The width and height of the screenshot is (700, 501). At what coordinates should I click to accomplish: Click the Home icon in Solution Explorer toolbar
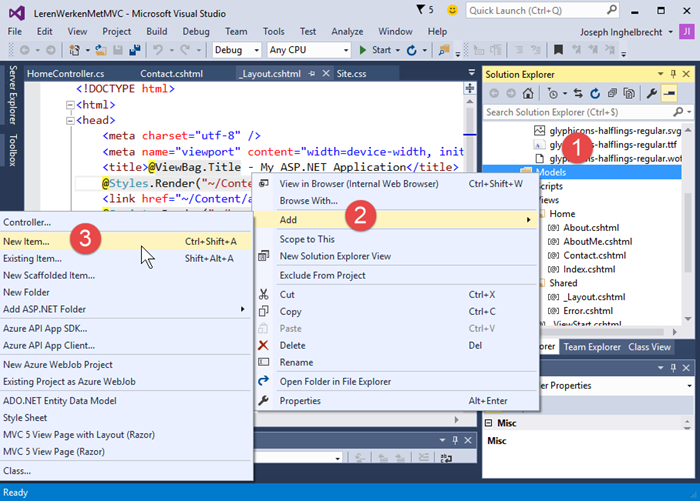tap(527, 93)
